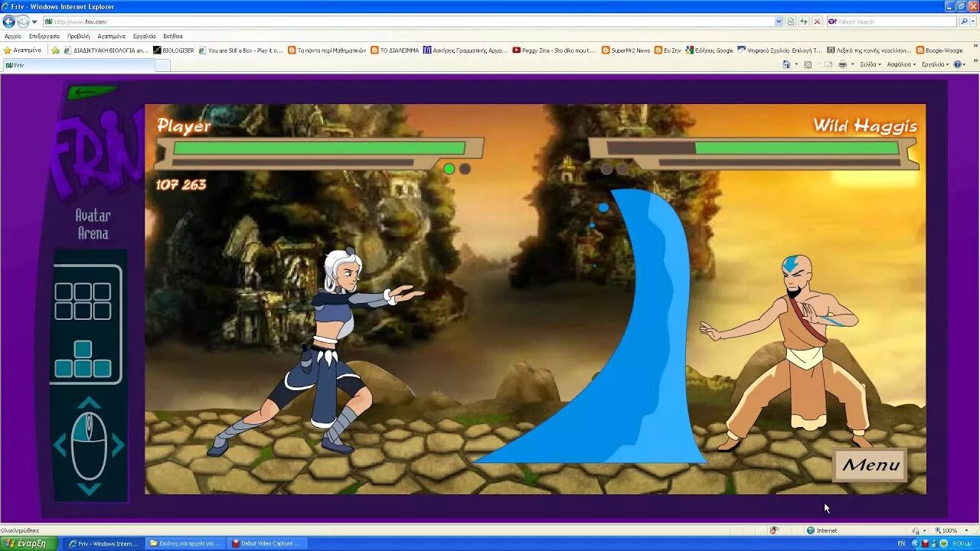
Task: Open the search provider dropdown arrow
Action: (973, 21)
